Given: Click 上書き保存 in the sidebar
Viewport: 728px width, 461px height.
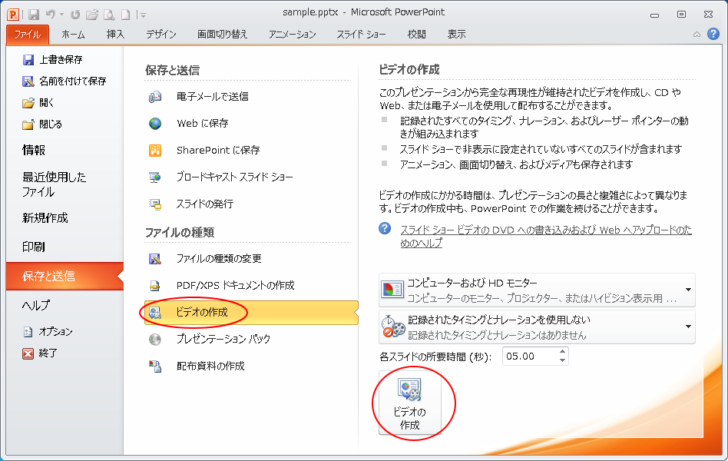Looking at the screenshot, I should click(x=61, y=59).
